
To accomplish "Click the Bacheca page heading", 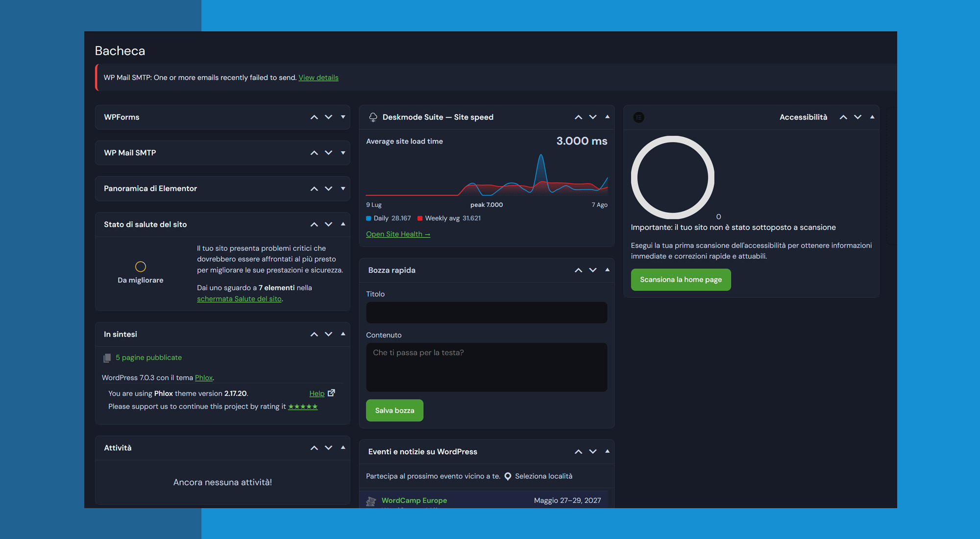I will tap(120, 51).
